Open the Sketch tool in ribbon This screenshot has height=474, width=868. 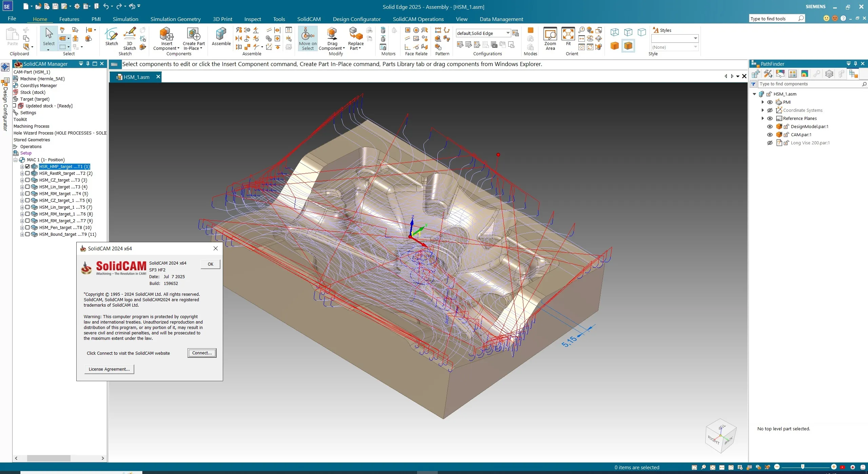(x=111, y=37)
